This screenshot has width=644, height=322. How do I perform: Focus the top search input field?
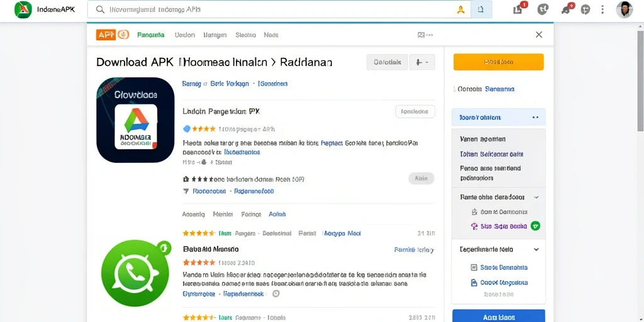click(x=279, y=9)
